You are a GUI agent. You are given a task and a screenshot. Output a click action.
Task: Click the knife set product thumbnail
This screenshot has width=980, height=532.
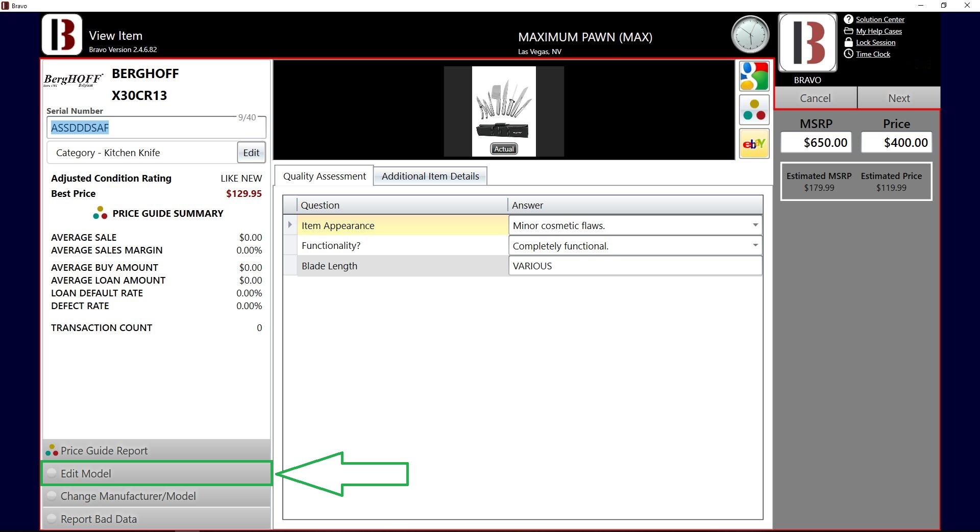pos(504,111)
